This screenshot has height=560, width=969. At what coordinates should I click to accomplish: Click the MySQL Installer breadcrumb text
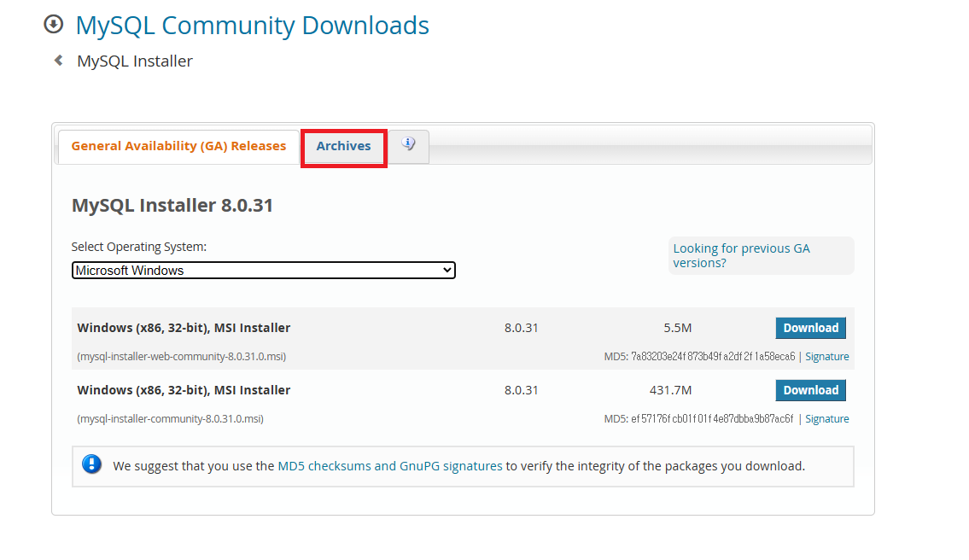point(135,61)
